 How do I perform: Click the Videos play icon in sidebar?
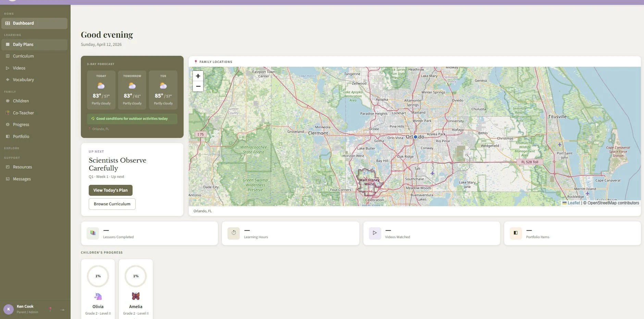coord(8,68)
